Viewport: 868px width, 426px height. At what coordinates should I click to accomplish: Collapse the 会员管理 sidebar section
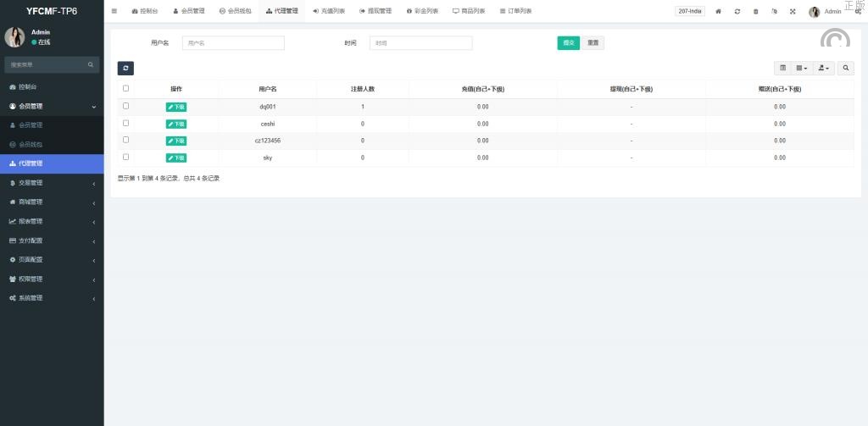[52, 106]
